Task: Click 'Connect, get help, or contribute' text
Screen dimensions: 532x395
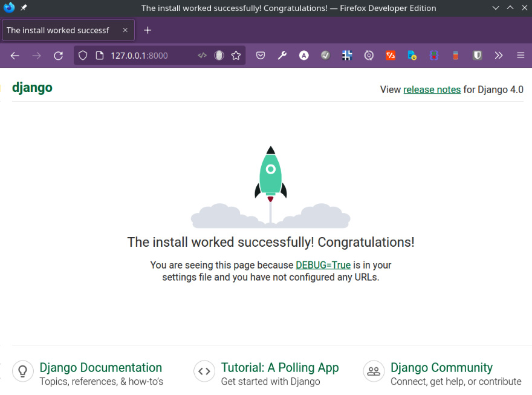Action: [456, 382]
